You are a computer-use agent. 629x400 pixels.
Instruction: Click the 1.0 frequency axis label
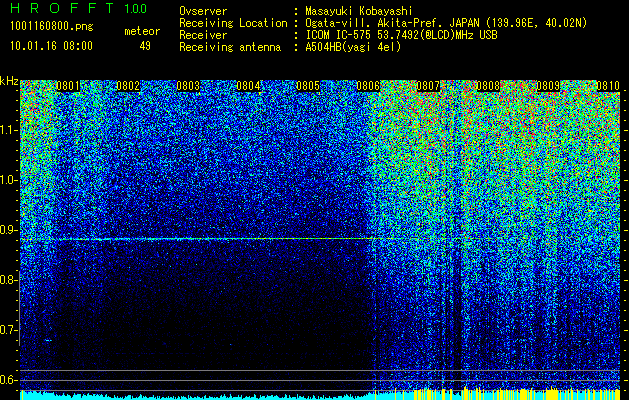click(8, 180)
